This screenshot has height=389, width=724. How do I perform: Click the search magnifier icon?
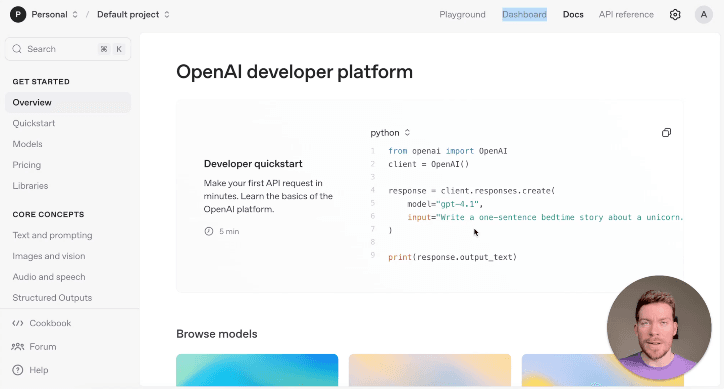[17, 49]
